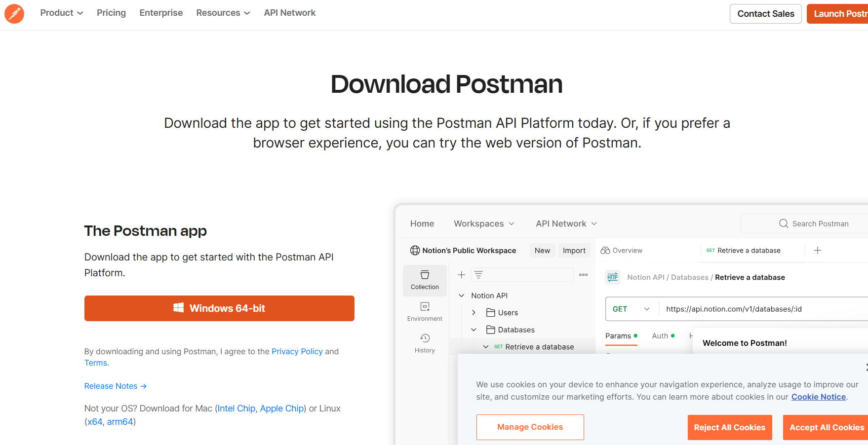
Task: Click the filter icon in collections search
Action: (x=478, y=275)
